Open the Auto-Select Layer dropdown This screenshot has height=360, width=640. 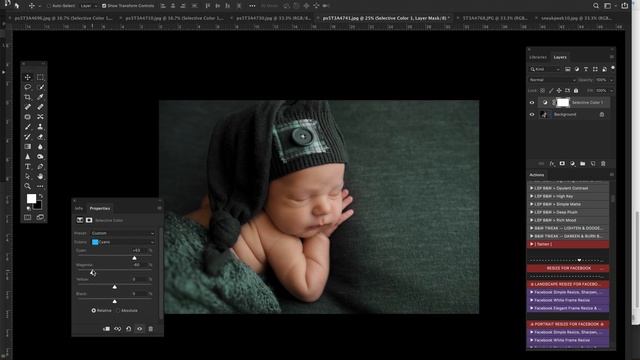coord(89,6)
